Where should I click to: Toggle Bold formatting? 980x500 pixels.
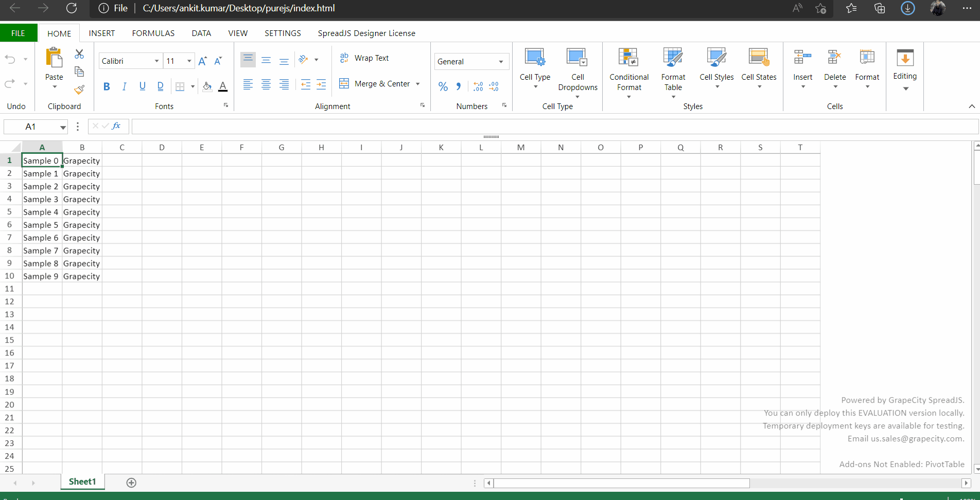coord(107,86)
